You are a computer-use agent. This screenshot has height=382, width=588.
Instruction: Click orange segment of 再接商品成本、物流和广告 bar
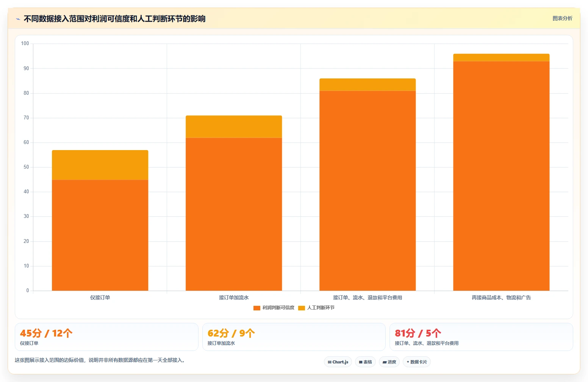501,176
